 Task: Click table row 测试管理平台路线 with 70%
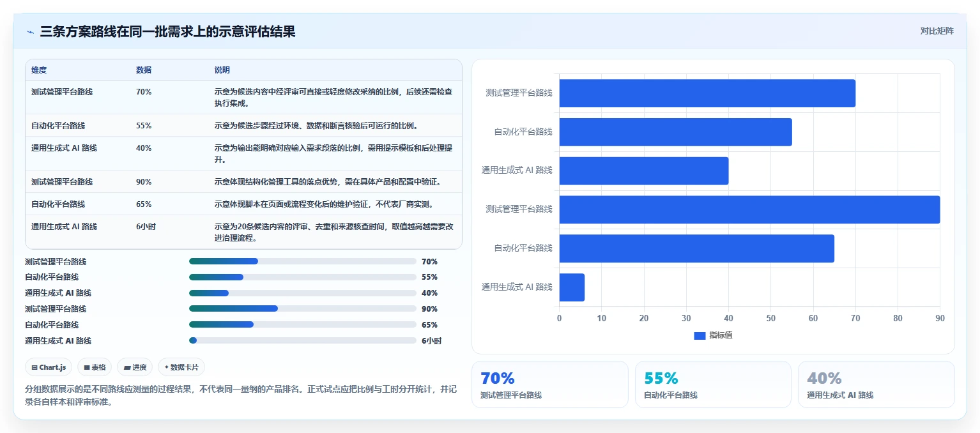pyautogui.click(x=243, y=97)
